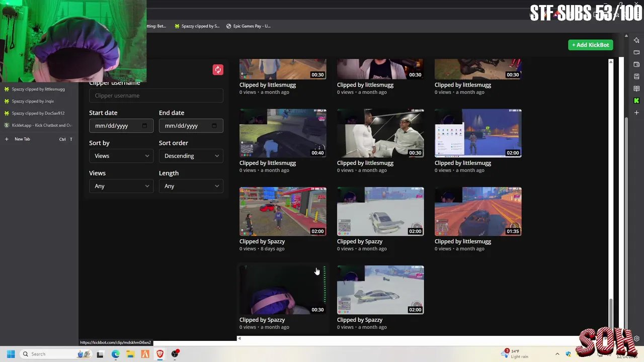The height and width of the screenshot is (362, 644).
Task: Open the Spazzy clipped by S... bookmark
Action: 197,26
